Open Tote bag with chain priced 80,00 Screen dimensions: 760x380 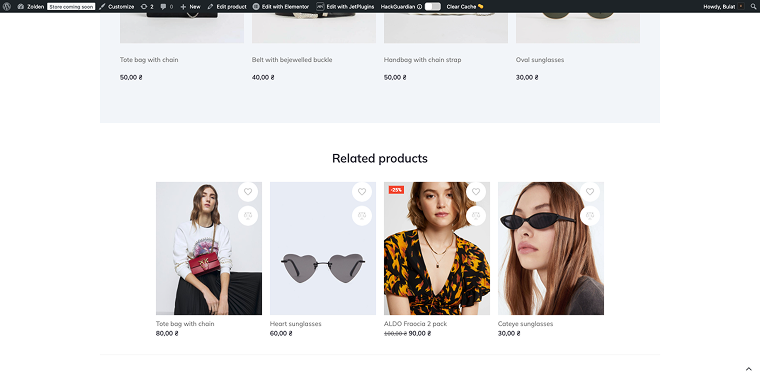click(x=185, y=324)
